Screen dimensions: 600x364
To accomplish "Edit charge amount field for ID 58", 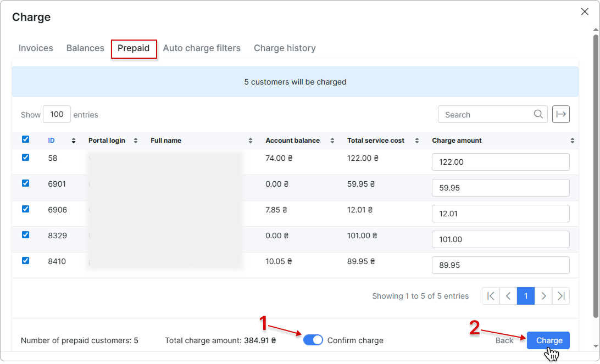I will pyautogui.click(x=500, y=162).
